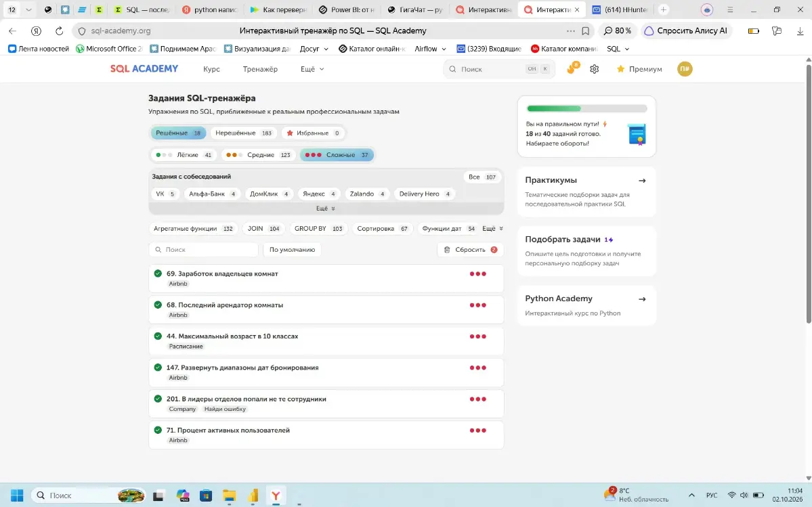Expand more topic tags with Ещё
This screenshot has height=507, width=812.
[492, 229]
